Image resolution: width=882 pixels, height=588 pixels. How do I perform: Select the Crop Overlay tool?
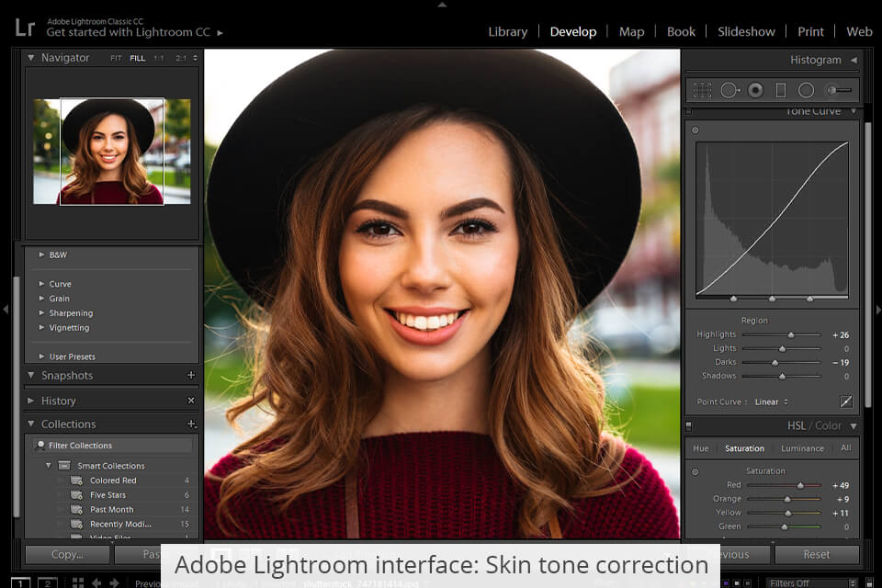coord(702,90)
